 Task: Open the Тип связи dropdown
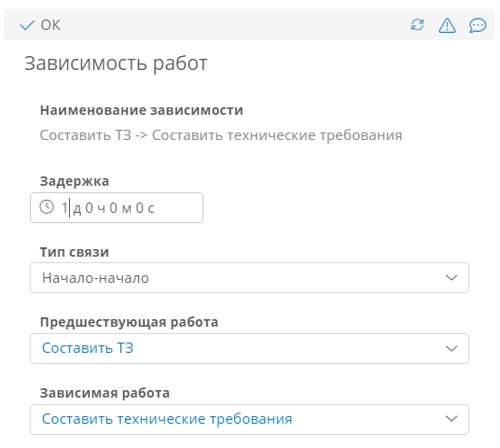coord(249,277)
